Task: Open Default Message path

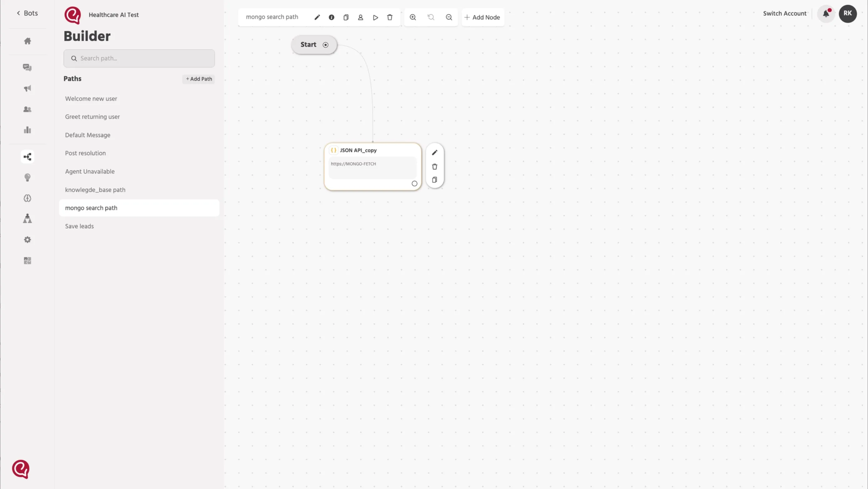Action: coord(139,135)
